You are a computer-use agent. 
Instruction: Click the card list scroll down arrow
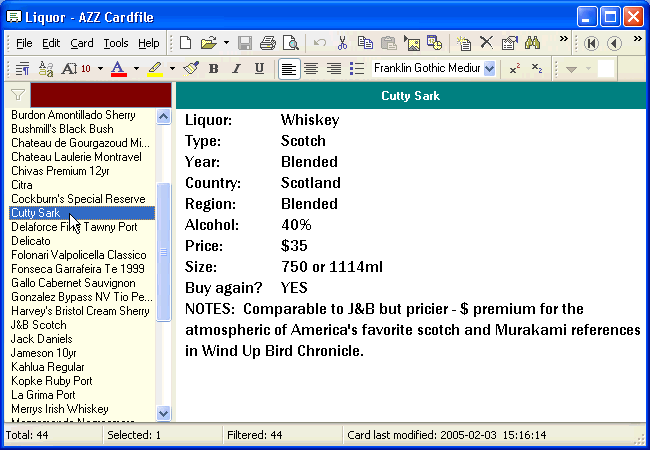click(x=164, y=413)
